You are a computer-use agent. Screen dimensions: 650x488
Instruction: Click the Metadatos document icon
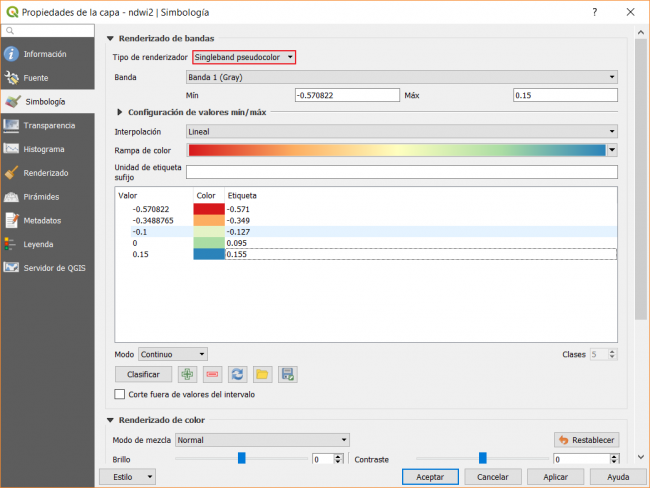(12, 220)
